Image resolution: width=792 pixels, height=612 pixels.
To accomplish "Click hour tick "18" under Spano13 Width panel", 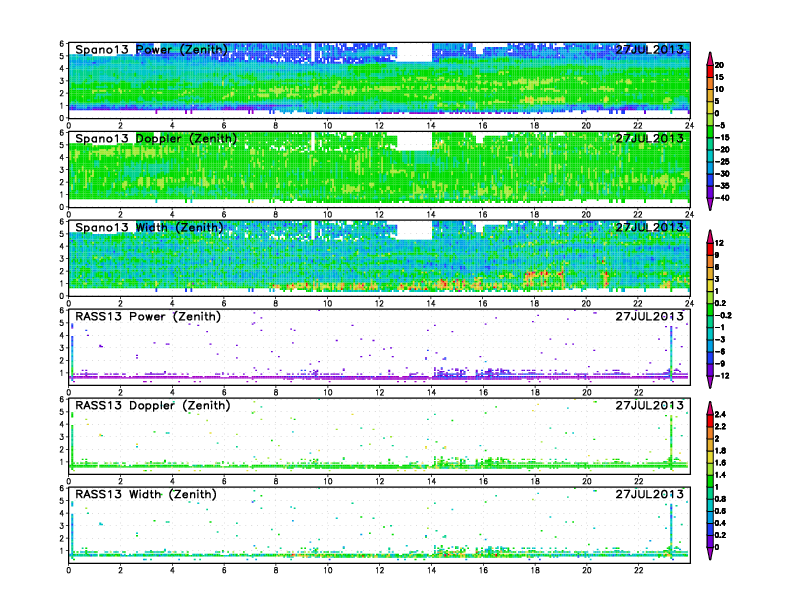I will click(x=534, y=303).
